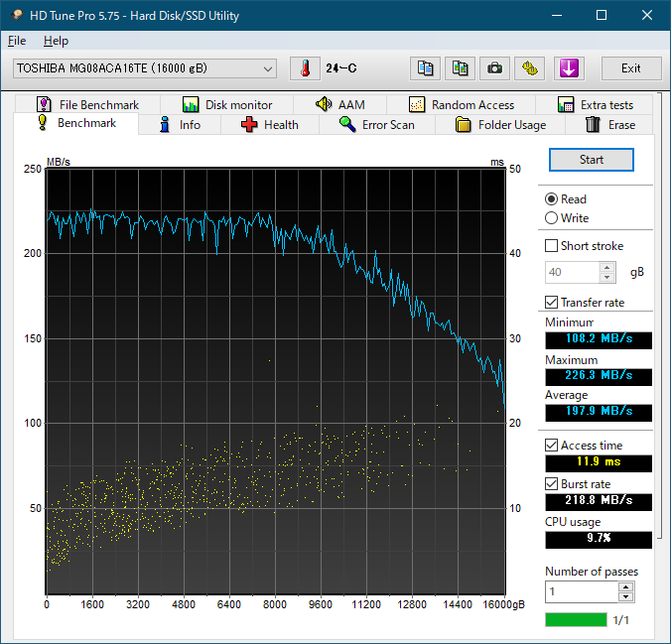671x644 pixels.
Task: Click HD Tune Pro title bar icon
Action: 17,16
